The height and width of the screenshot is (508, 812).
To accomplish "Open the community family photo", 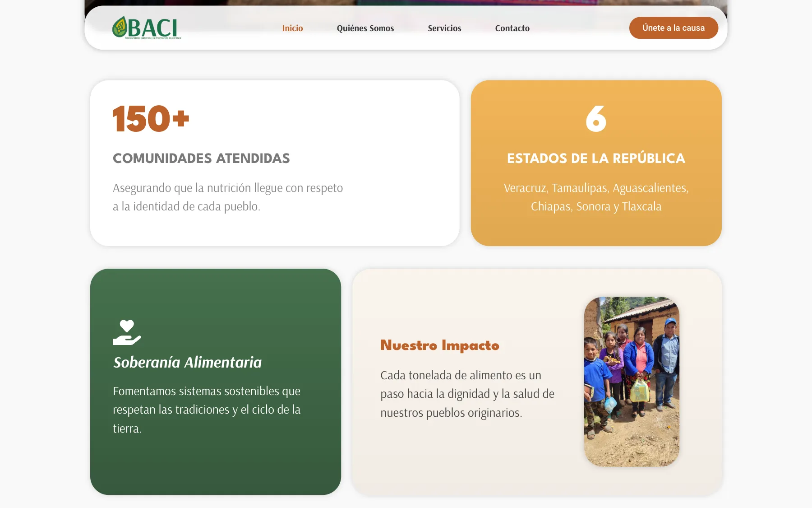I will click(x=632, y=382).
